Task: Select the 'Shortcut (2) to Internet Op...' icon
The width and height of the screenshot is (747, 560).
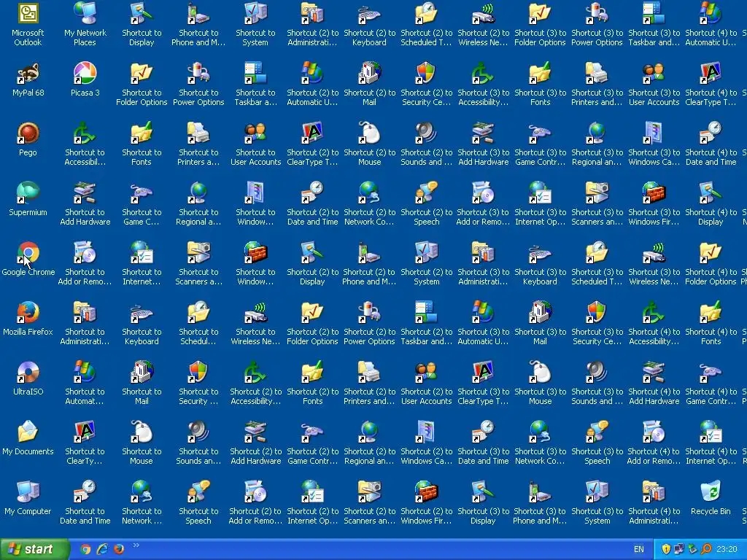Action: click(x=312, y=492)
